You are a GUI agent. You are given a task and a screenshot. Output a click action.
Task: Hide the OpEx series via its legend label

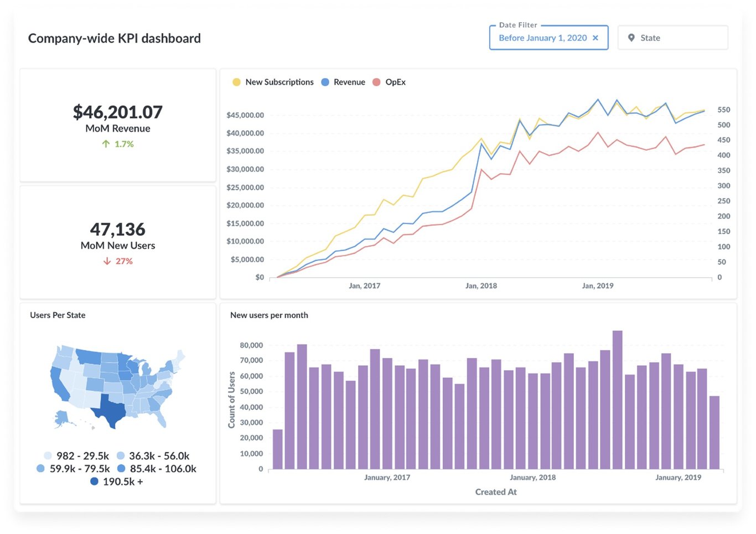397,81
